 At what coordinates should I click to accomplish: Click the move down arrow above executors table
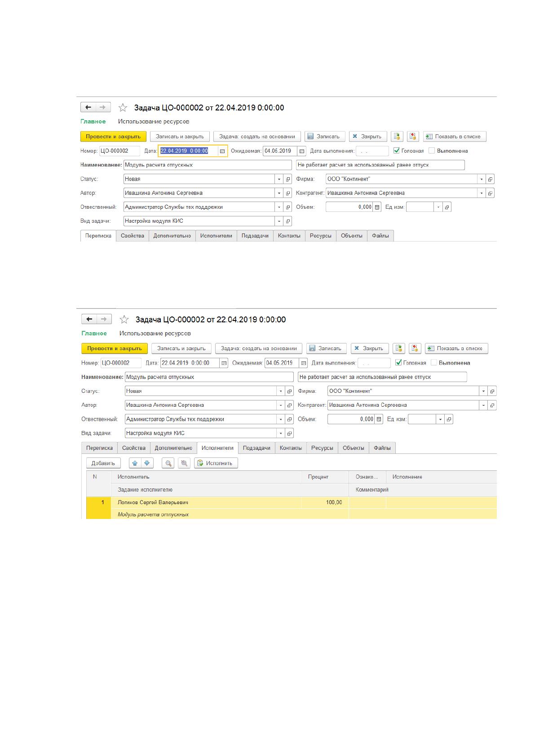[x=147, y=463]
